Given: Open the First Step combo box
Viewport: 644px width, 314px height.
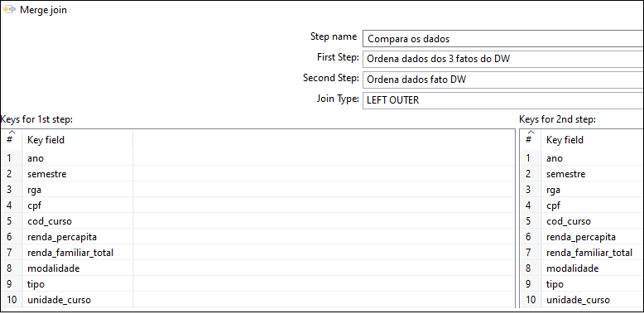Looking at the screenshot, I should [503, 59].
